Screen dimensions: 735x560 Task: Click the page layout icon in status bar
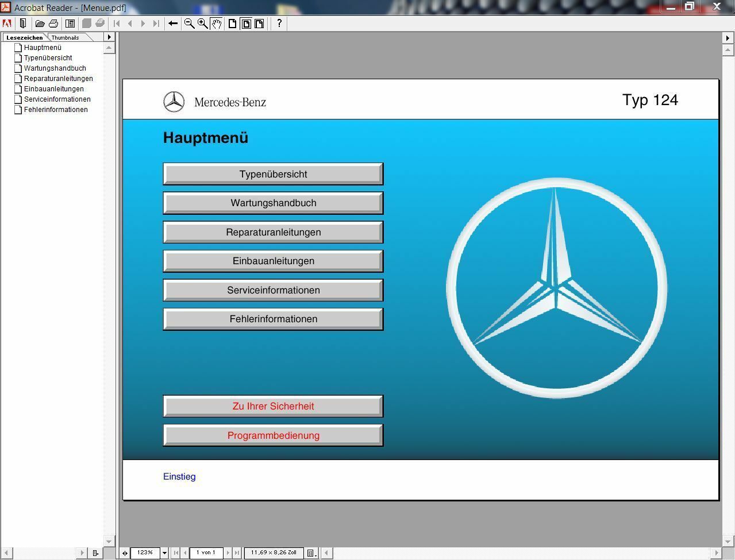(311, 553)
